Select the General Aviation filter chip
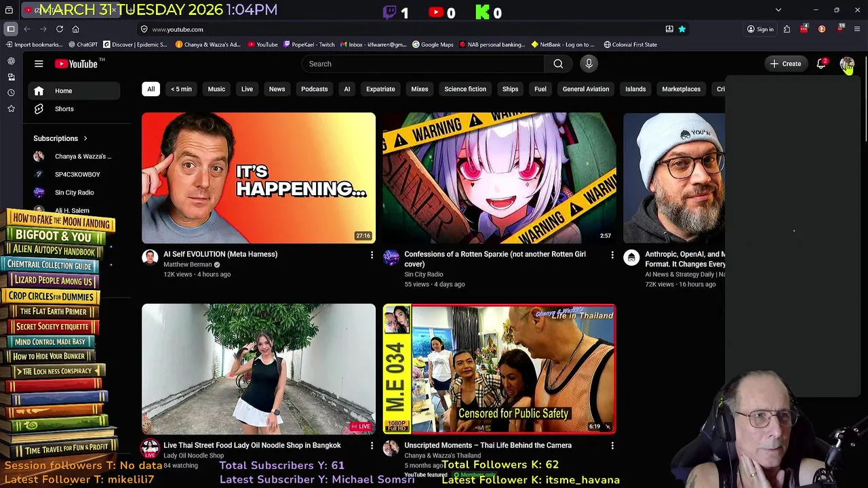 [x=586, y=89]
